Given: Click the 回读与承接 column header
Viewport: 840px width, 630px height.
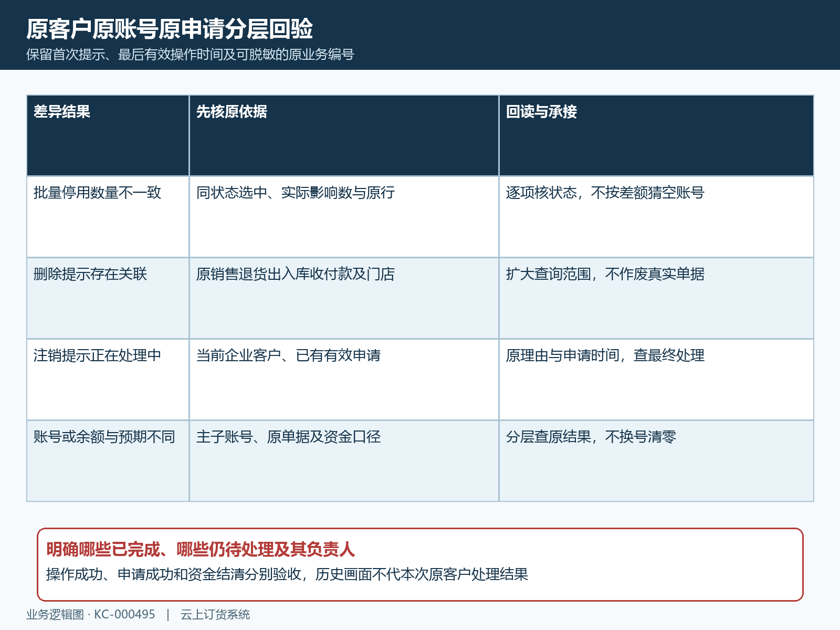Looking at the screenshot, I should point(656,135).
